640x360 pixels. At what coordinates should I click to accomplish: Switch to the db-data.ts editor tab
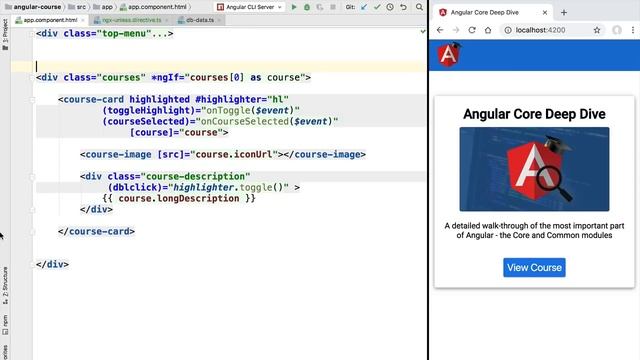point(199,20)
